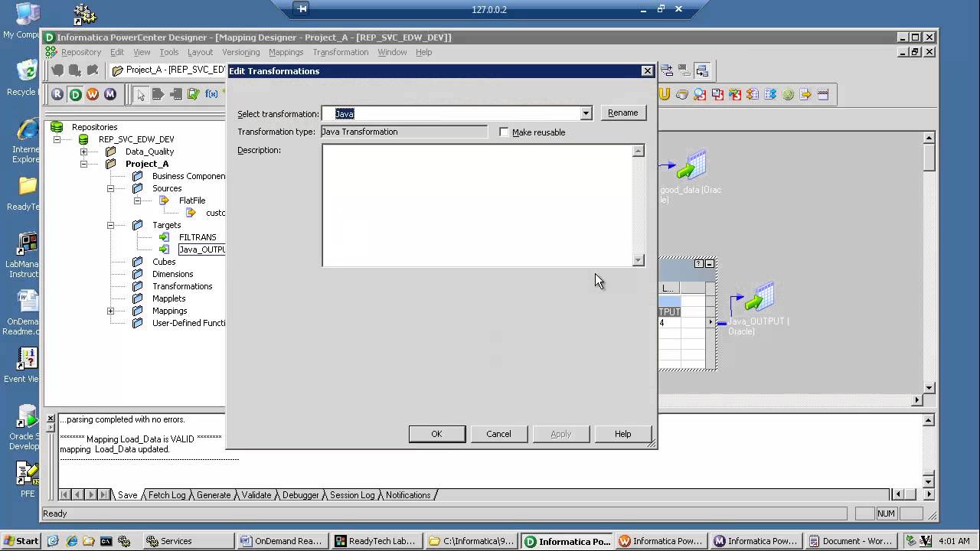Open the Select transformation dropdown arrow
Screen dimensions: 980x551
click(586, 113)
